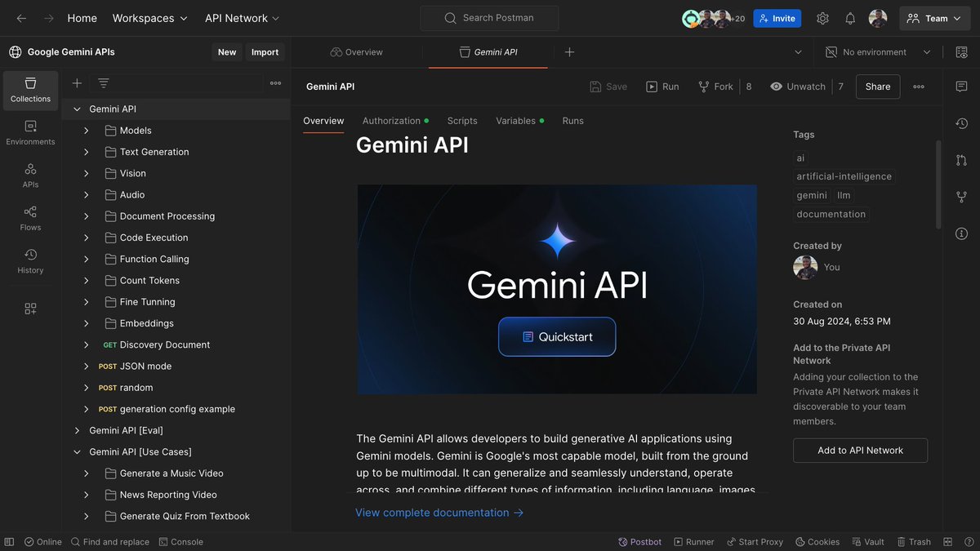Click the user avatar in header
980x551 pixels.
[878, 18]
